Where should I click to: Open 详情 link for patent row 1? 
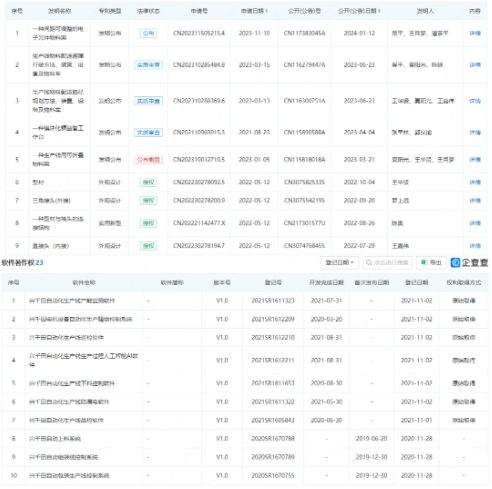pos(475,33)
